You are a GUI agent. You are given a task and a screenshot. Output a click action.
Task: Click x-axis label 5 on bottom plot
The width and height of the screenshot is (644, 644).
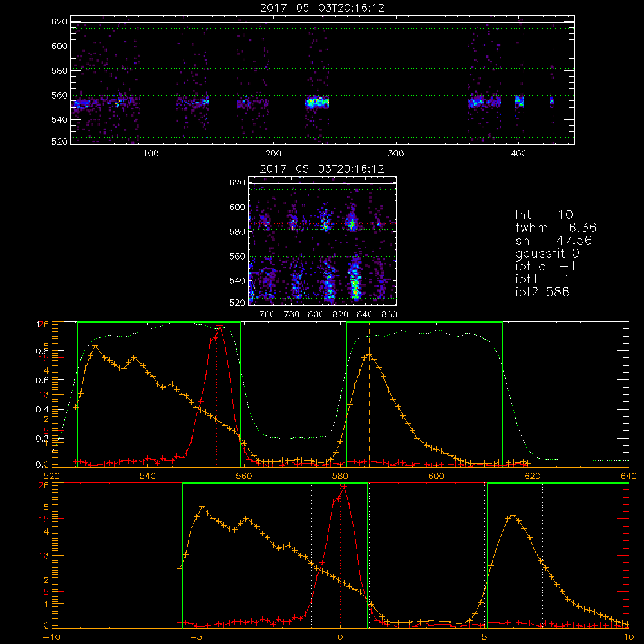coord(484,637)
